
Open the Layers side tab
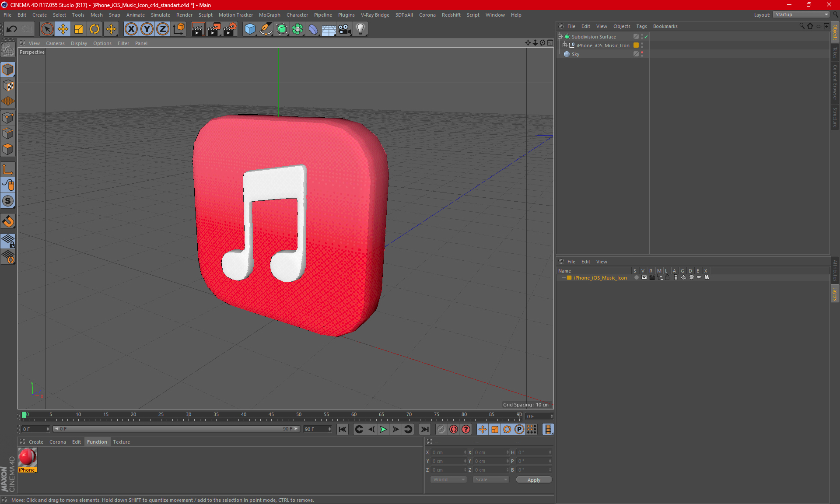pos(835,293)
